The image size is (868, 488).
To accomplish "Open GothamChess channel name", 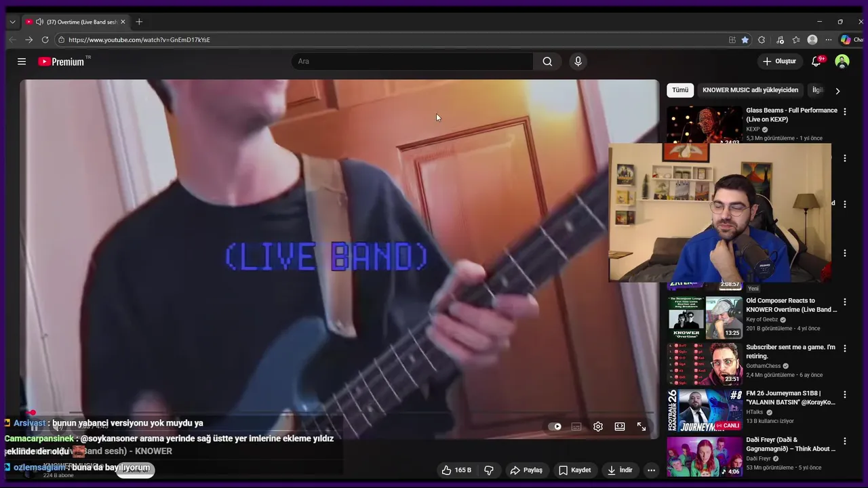I will pos(764,366).
